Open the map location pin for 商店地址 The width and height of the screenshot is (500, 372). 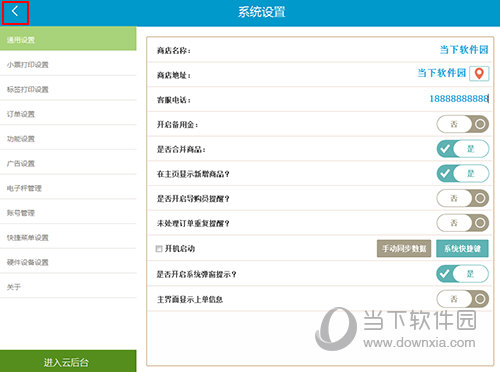pos(479,73)
